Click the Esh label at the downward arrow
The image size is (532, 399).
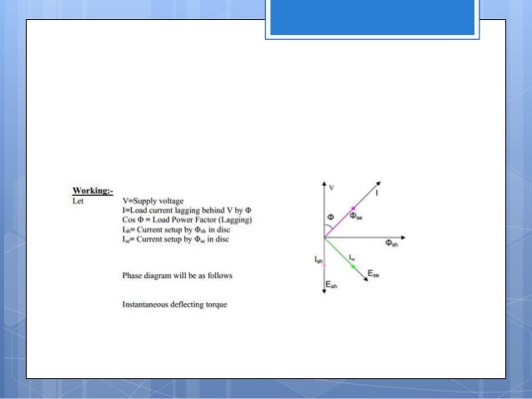click(x=331, y=284)
